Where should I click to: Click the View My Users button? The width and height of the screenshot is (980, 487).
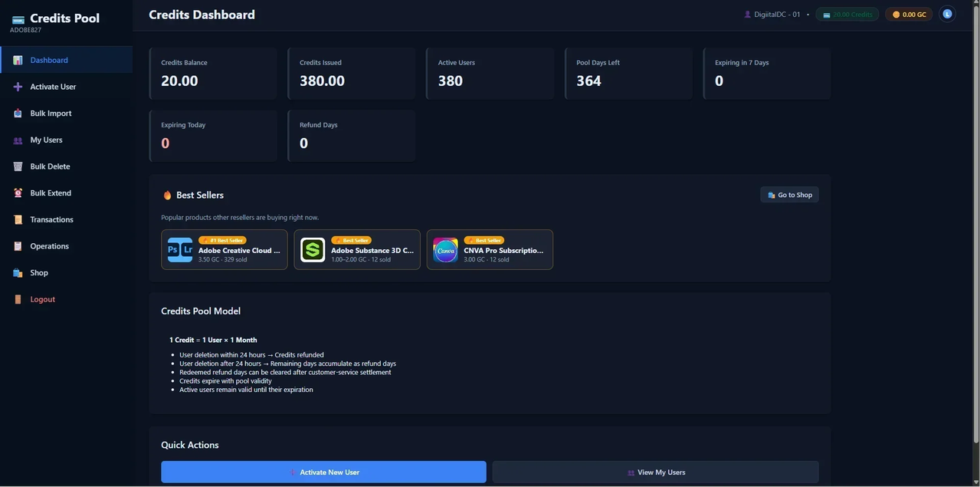coord(655,472)
